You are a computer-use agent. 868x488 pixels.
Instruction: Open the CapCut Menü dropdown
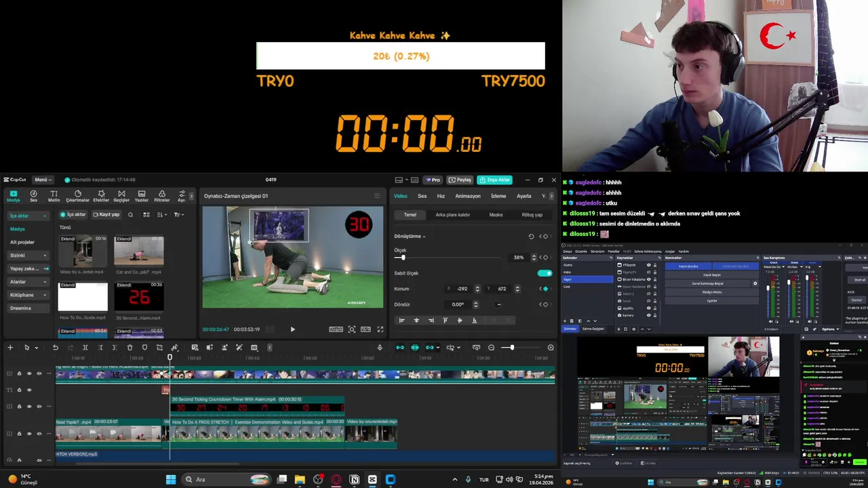[43, 180]
